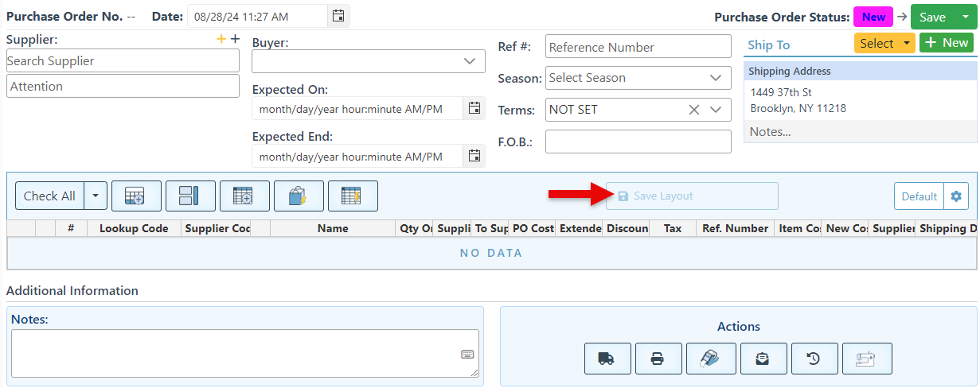The height and width of the screenshot is (388, 980).
Task: Click the green New ship-to button
Action: tap(947, 43)
